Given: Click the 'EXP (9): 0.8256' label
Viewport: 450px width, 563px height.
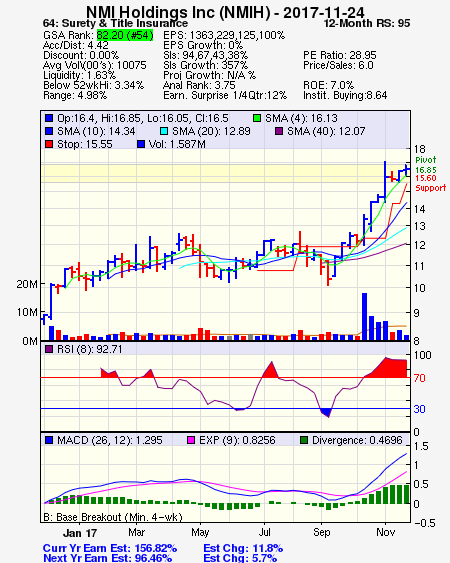Looking at the screenshot, I should coord(237,440).
